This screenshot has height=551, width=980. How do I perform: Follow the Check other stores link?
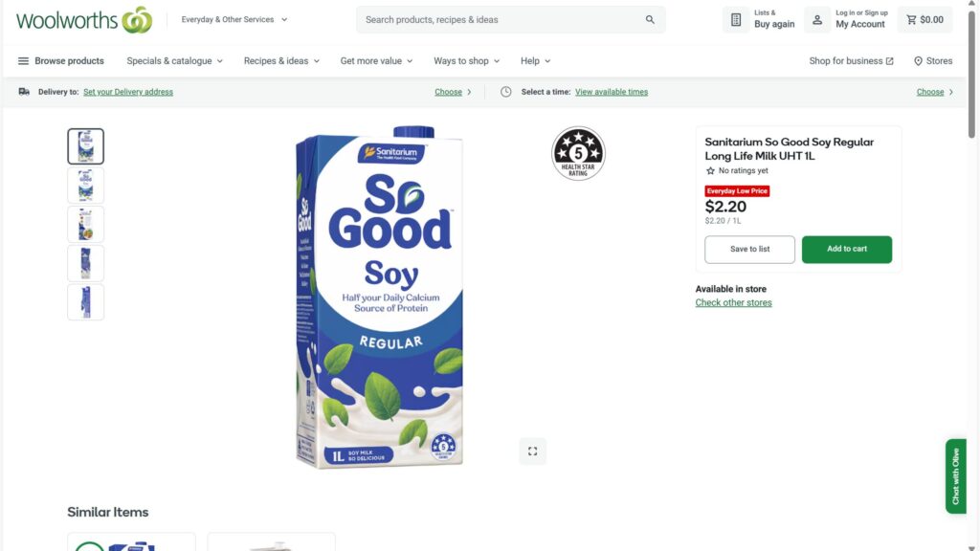coord(733,302)
